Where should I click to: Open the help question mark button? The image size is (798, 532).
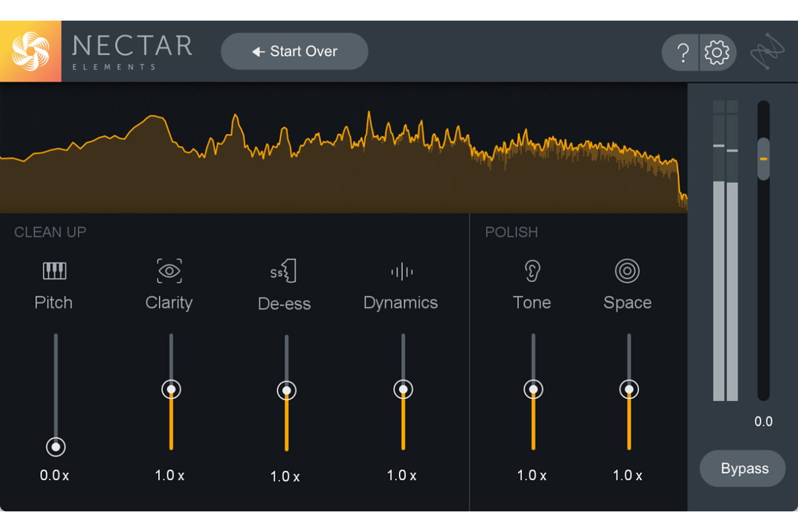[x=681, y=53]
